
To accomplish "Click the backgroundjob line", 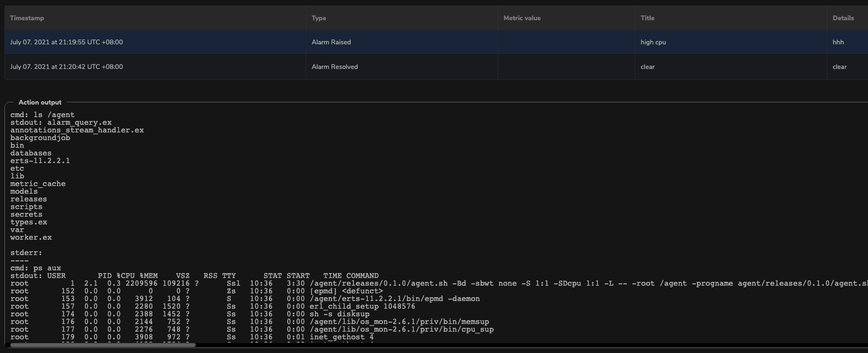I will pyautogui.click(x=40, y=138).
